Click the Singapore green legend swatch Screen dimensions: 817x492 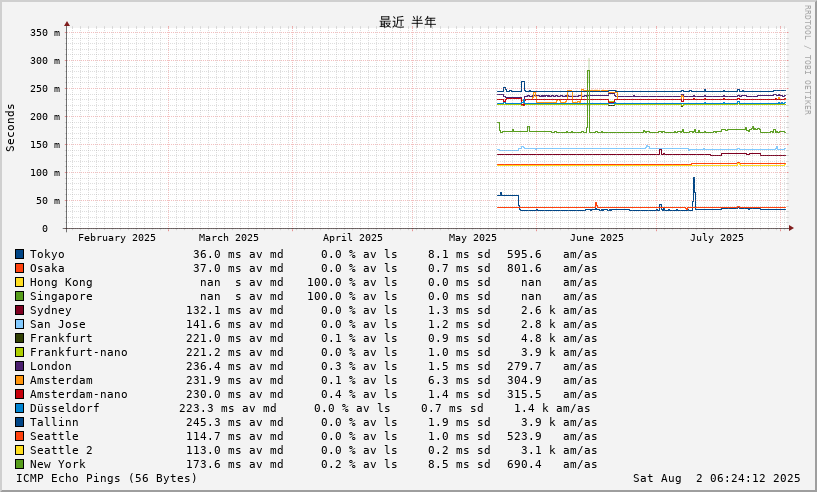pyautogui.click(x=19, y=297)
